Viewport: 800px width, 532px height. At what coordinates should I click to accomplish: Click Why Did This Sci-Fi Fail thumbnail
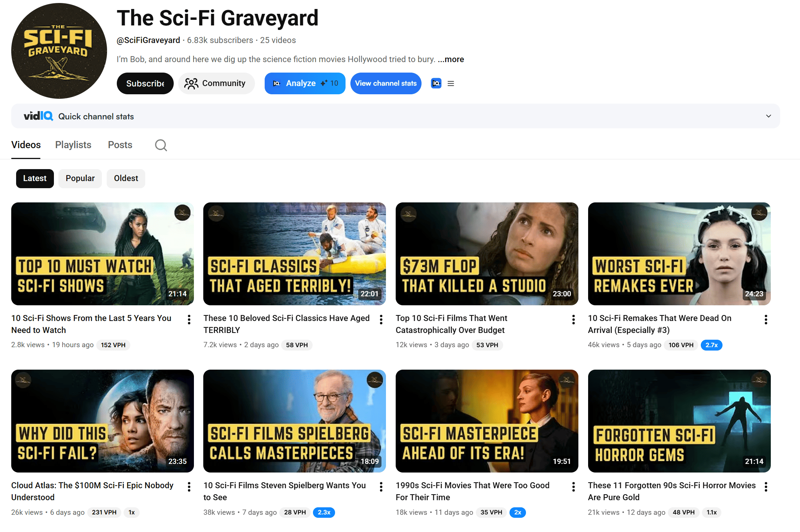(103, 421)
